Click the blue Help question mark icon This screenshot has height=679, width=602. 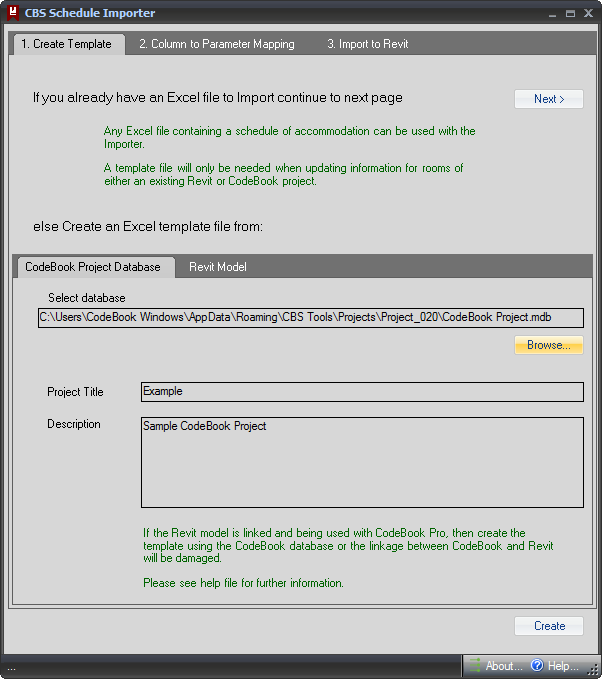[x=537, y=665]
